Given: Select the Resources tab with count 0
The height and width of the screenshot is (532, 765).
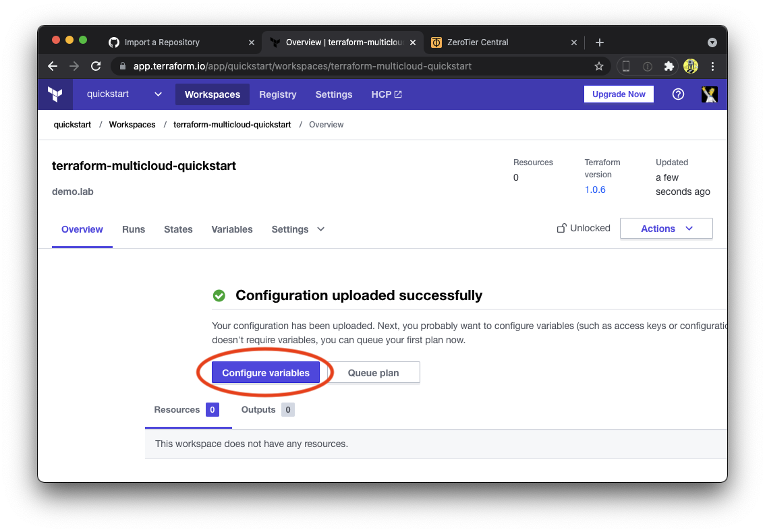Looking at the screenshot, I should [187, 409].
